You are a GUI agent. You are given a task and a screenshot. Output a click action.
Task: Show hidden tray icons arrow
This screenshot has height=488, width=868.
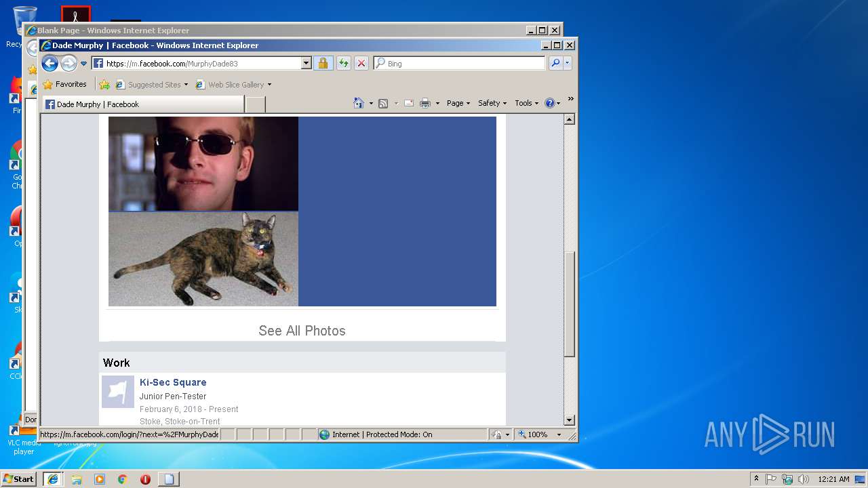pyautogui.click(x=756, y=479)
